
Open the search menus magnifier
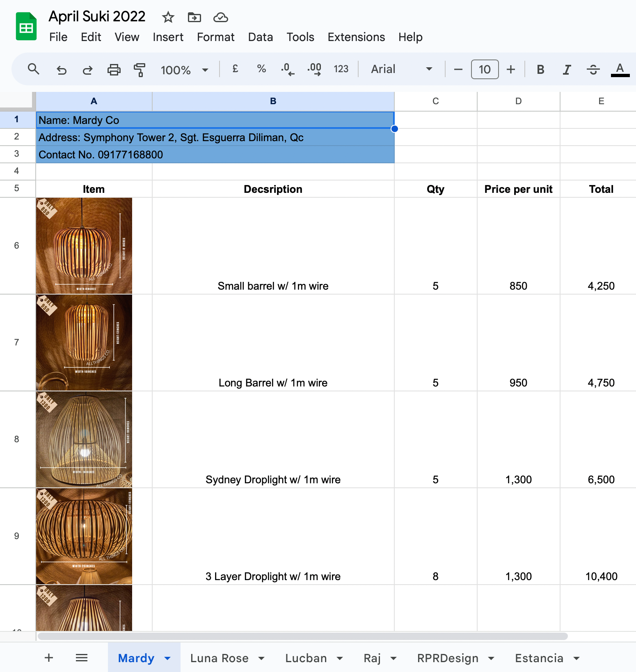point(34,69)
